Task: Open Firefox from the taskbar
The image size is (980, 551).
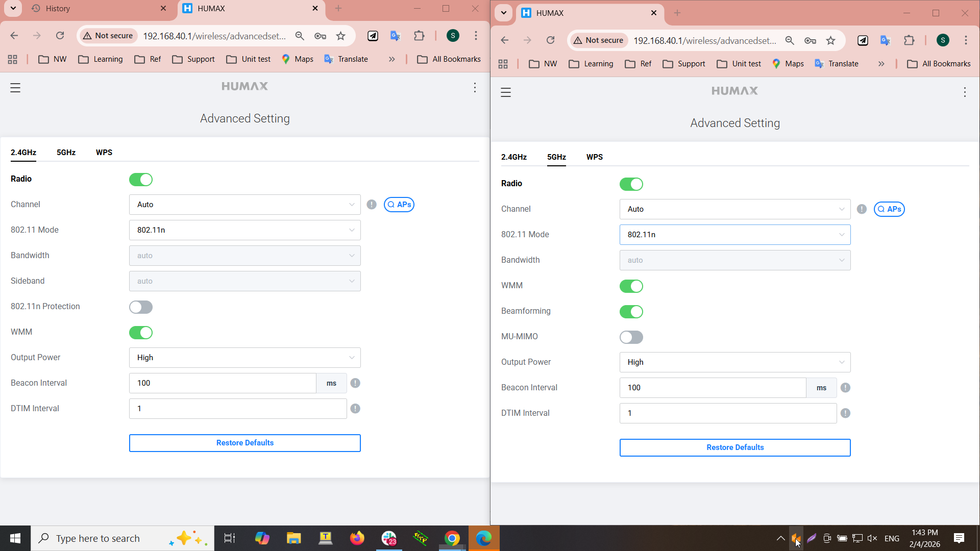Action: 357,538
